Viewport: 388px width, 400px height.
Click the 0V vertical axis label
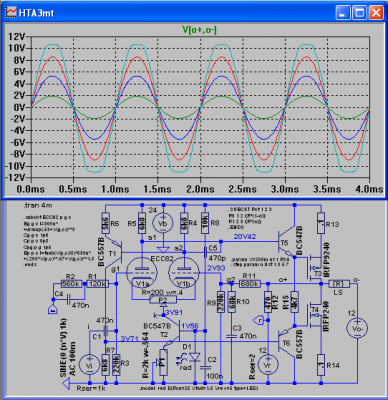point(19,107)
